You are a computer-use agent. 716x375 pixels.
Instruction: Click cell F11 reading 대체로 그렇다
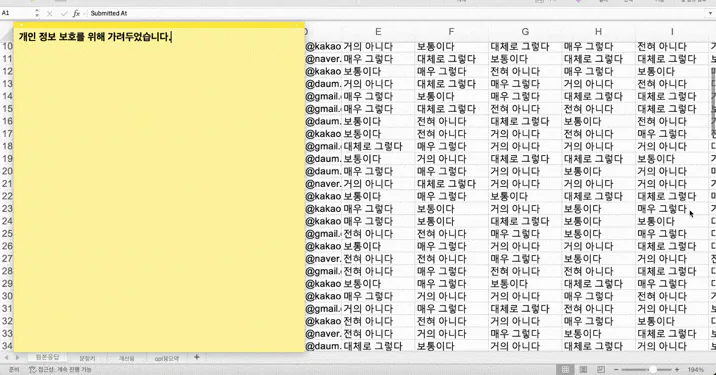click(452, 59)
